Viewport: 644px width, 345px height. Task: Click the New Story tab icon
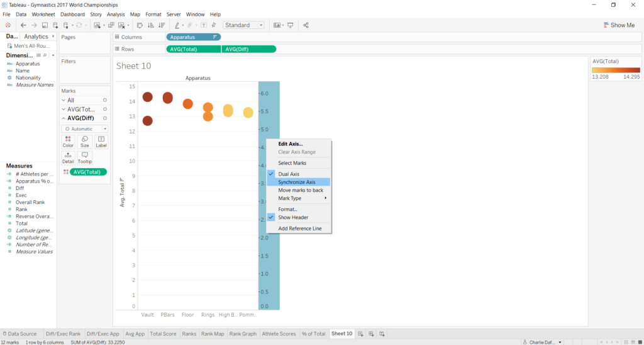pos(382,334)
